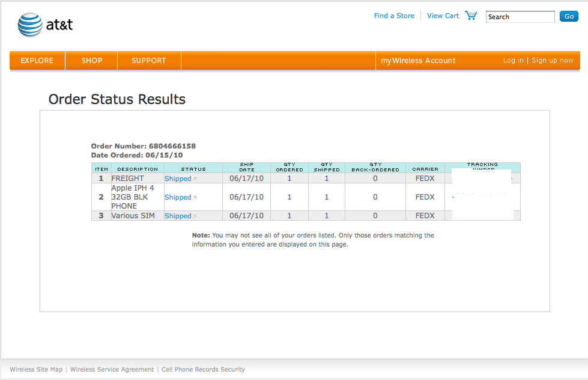
Task: Click FEDX carrier in Various SIM row
Action: point(425,216)
